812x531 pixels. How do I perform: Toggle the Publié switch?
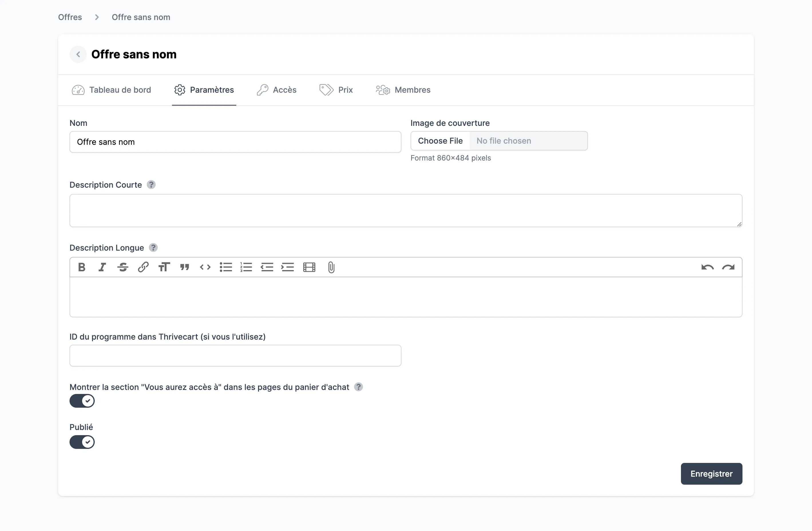(x=82, y=442)
